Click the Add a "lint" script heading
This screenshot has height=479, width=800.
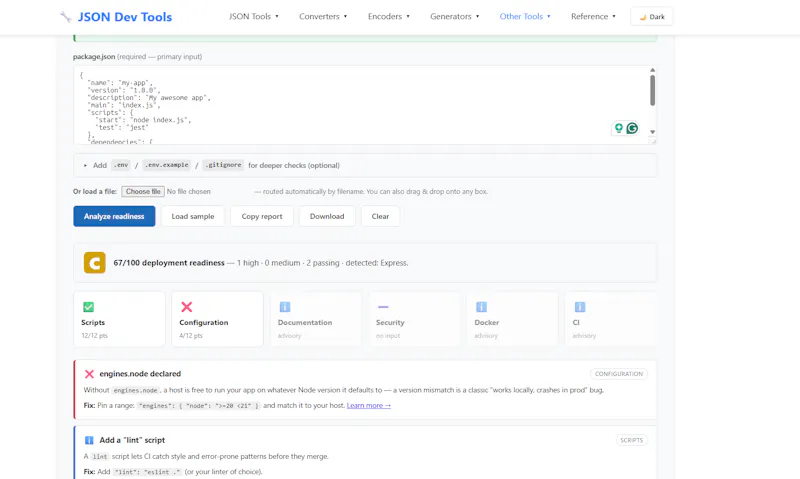132,440
